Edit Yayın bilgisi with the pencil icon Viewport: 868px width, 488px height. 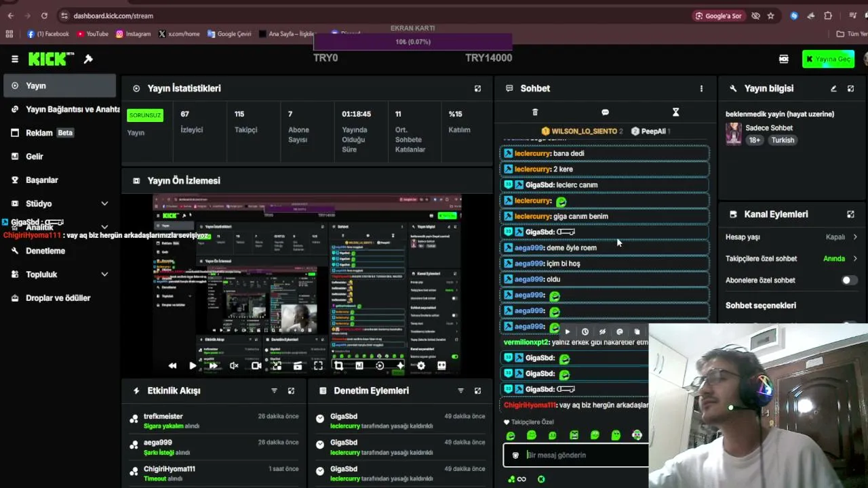click(x=833, y=88)
